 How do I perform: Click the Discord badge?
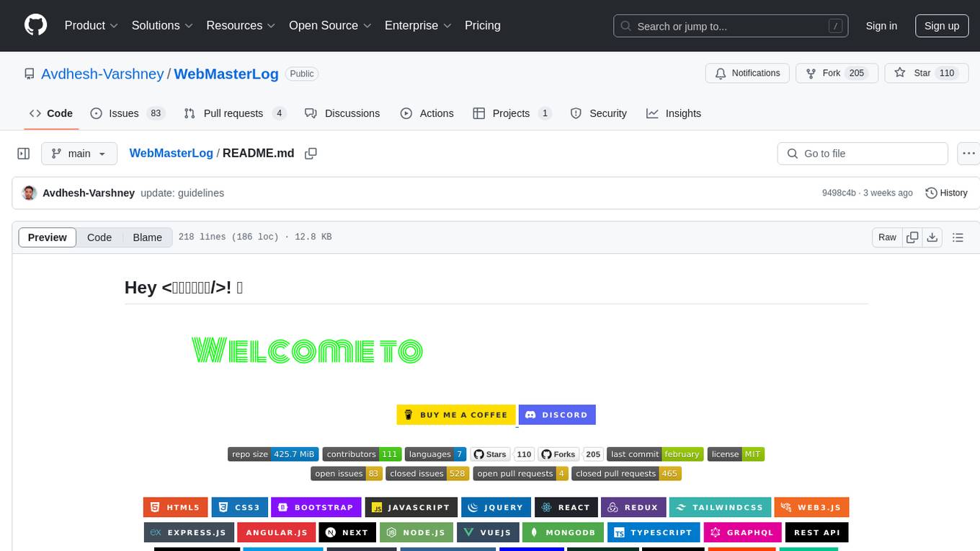[557, 415]
